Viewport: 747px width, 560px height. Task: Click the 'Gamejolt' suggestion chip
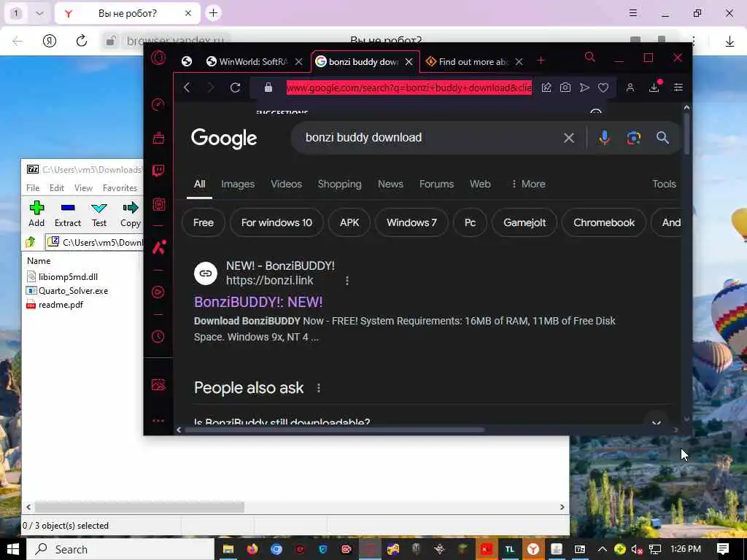[525, 222]
